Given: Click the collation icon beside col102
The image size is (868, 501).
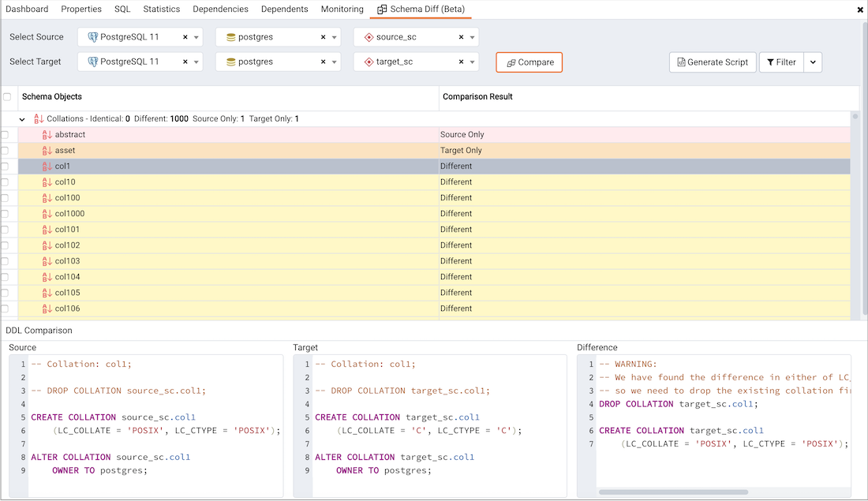Looking at the screenshot, I should [x=47, y=245].
